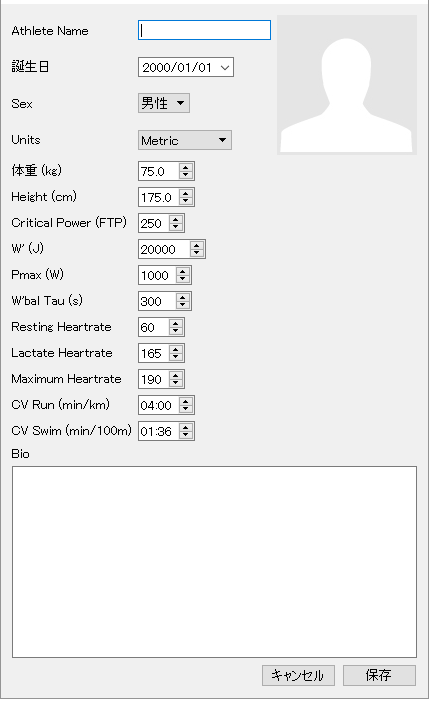429x726 pixels.
Task: Increase CV Swim pace value
Action: [186, 427]
